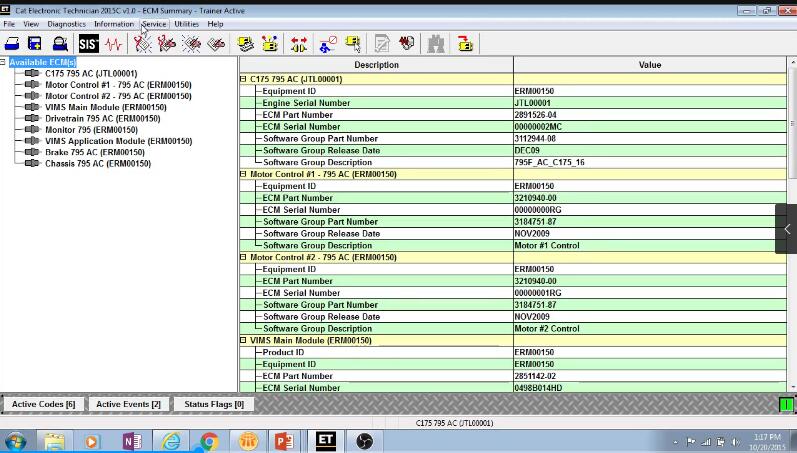Open Google Chrome from the taskbar
This screenshot has width=797, height=453.
(x=209, y=440)
